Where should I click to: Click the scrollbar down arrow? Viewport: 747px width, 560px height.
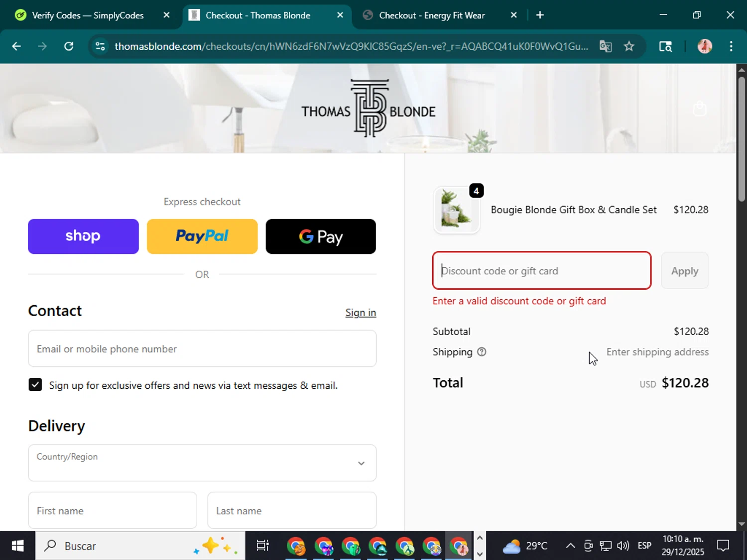[742, 524]
